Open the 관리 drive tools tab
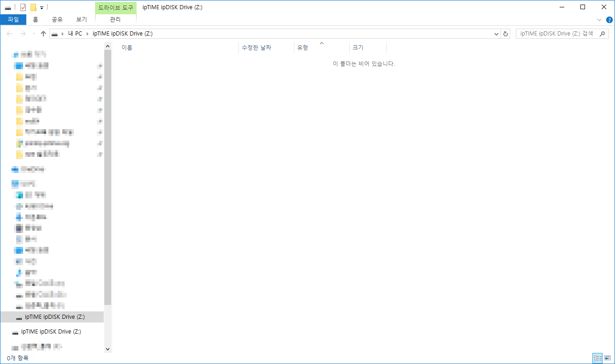 pos(115,19)
